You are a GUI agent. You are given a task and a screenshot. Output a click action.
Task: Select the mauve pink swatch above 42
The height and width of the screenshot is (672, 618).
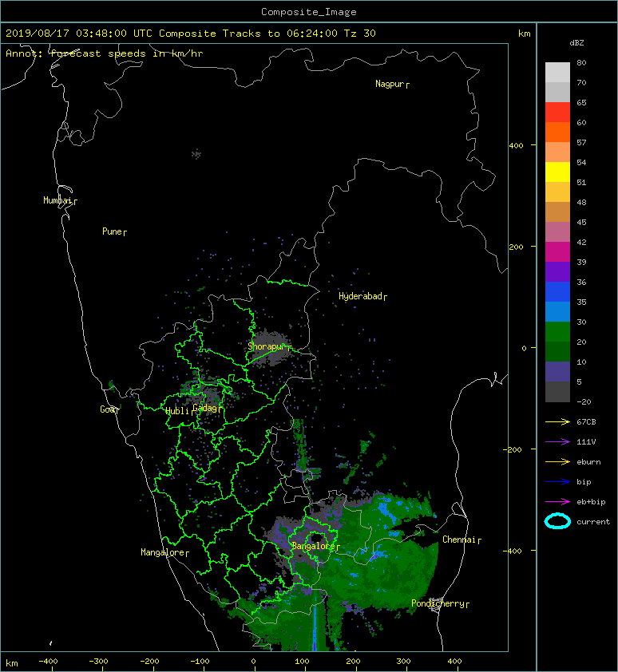[x=557, y=232]
